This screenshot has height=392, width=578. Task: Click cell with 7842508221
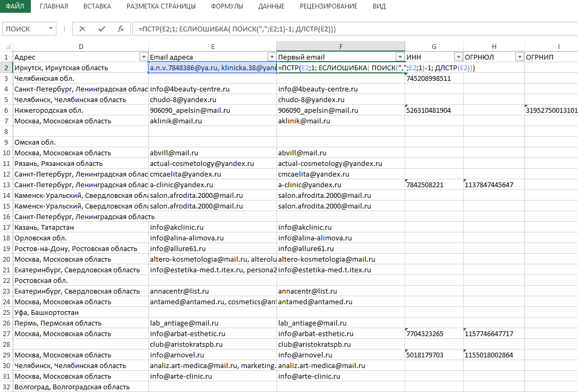tap(434, 185)
